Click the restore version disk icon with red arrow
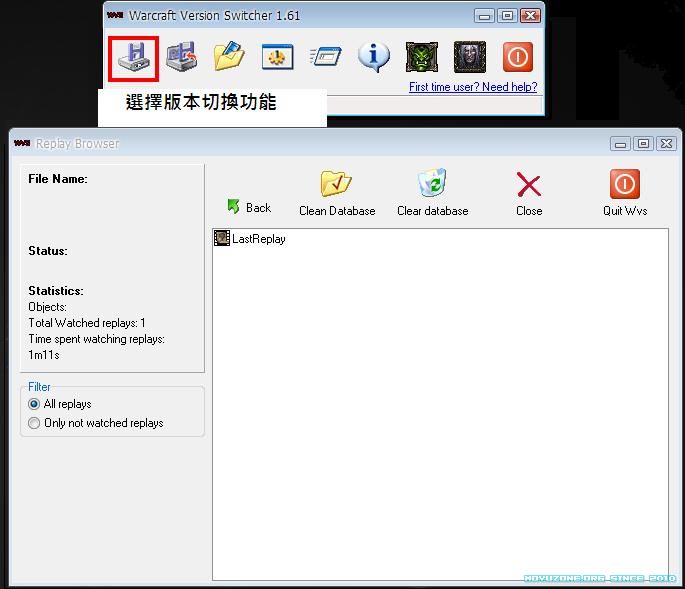This screenshot has width=685, height=589. click(182, 57)
